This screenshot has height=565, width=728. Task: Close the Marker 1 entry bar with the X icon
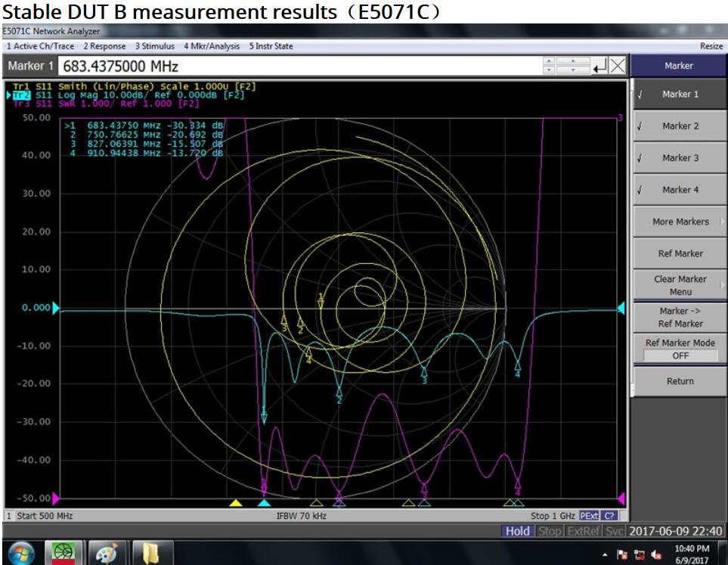617,66
